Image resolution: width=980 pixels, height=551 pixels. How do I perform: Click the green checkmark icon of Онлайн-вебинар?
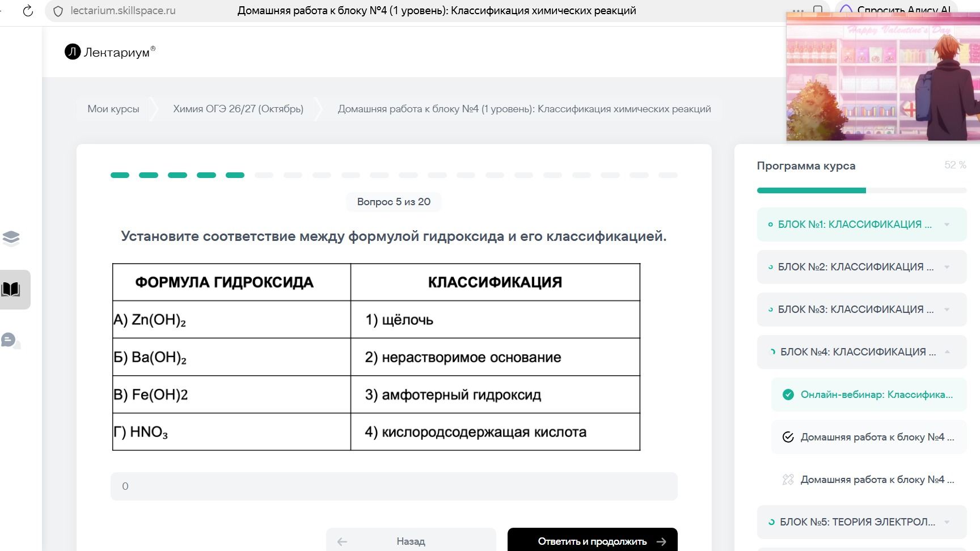788,395
